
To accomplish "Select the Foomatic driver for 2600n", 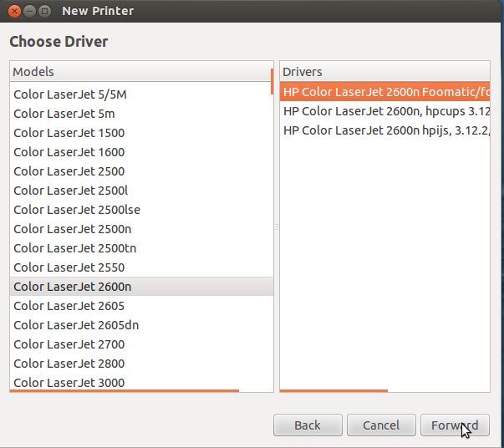I will click(384, 92).
